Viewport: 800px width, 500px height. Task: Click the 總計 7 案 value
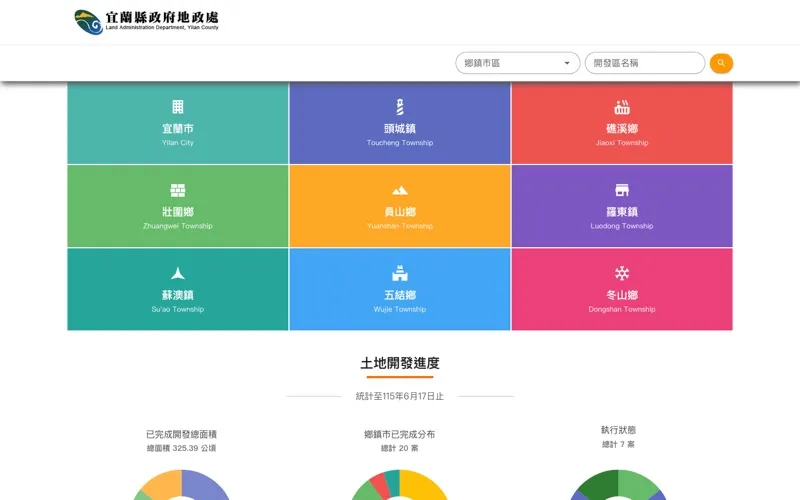coord(618,444)
